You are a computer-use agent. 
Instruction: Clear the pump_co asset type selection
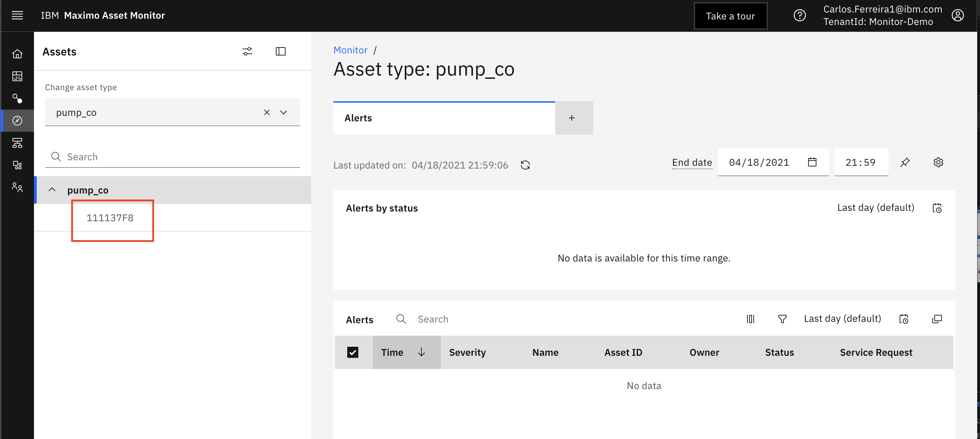click(x=267, y=112)
